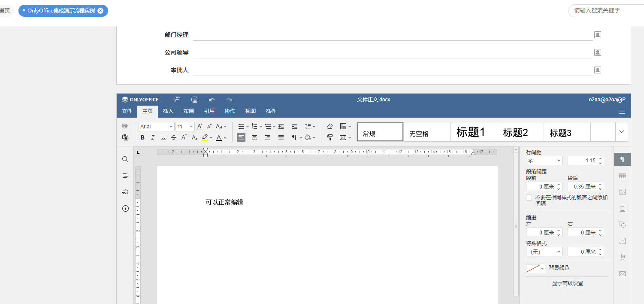Open chart settings in right sidebar

tap(623, 241)
